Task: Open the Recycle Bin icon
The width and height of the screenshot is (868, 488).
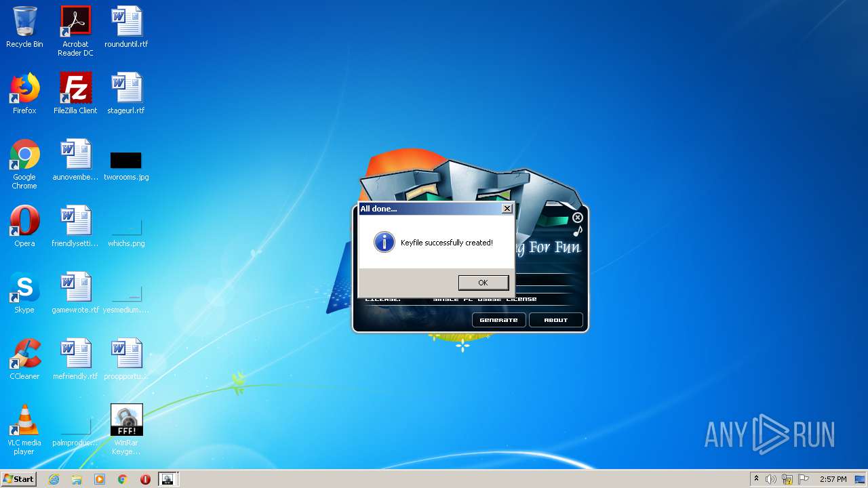Action: 24,27
